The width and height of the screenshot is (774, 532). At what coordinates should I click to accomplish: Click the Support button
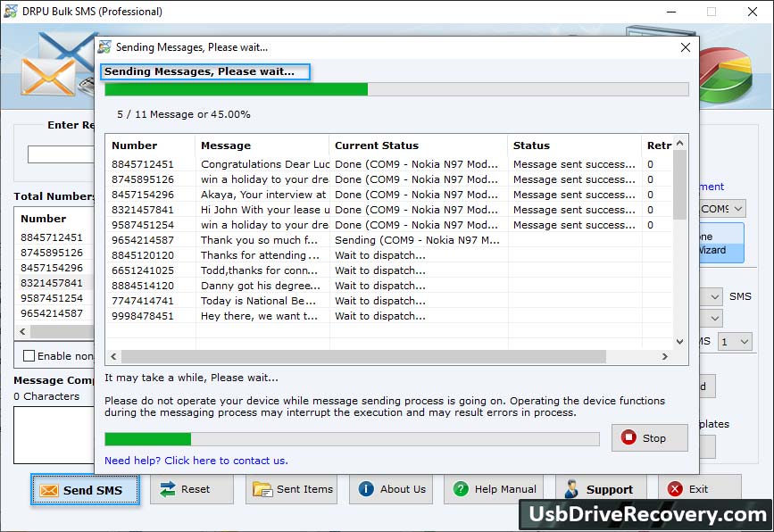(x=601, y=489)
